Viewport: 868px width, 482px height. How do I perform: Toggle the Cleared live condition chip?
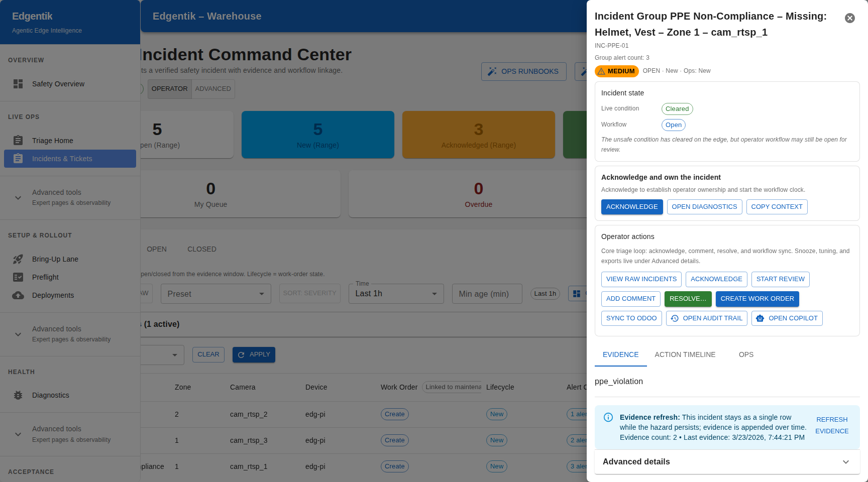point(677,108)
